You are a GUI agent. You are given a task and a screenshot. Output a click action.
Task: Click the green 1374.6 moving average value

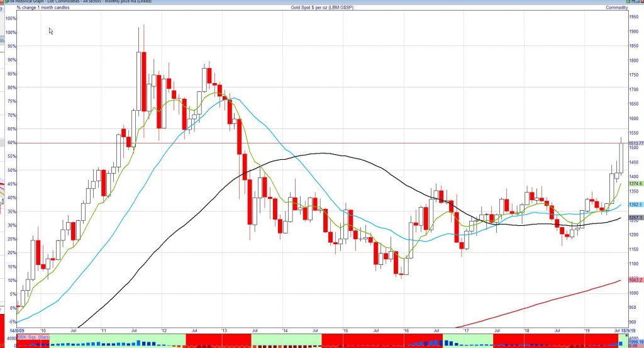[635, 184]
